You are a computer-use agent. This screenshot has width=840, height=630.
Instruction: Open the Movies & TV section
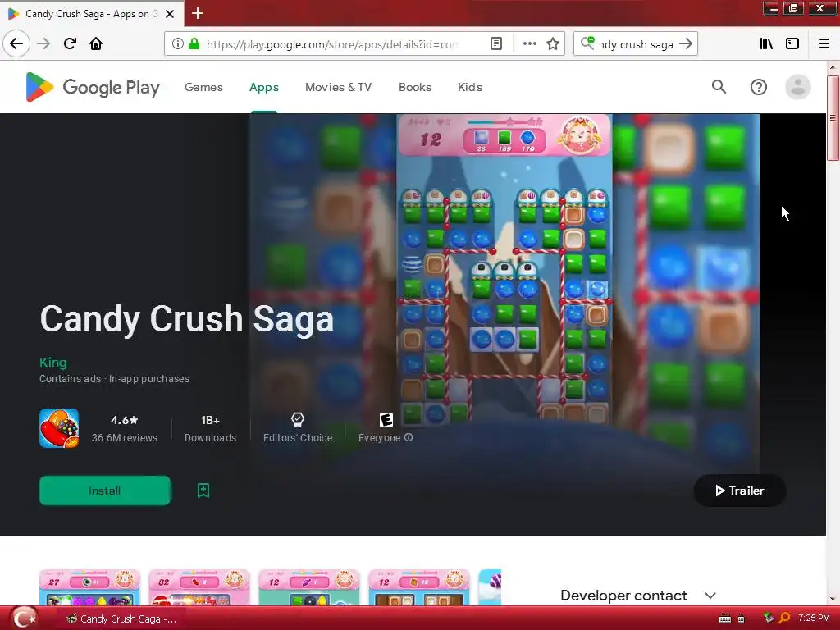tap(339, 87)
